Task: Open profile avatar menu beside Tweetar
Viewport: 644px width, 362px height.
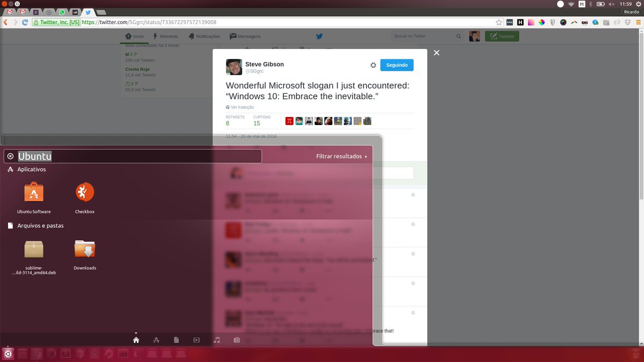Action: pos(474,36)
